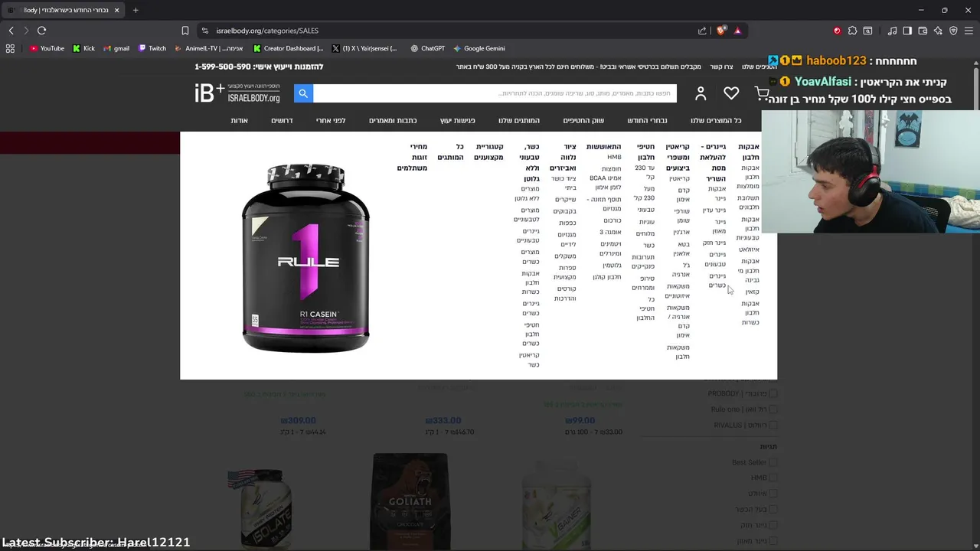Tick the Best Seller tag checkbox
The image size is (980, 551).
click(773, 462)
